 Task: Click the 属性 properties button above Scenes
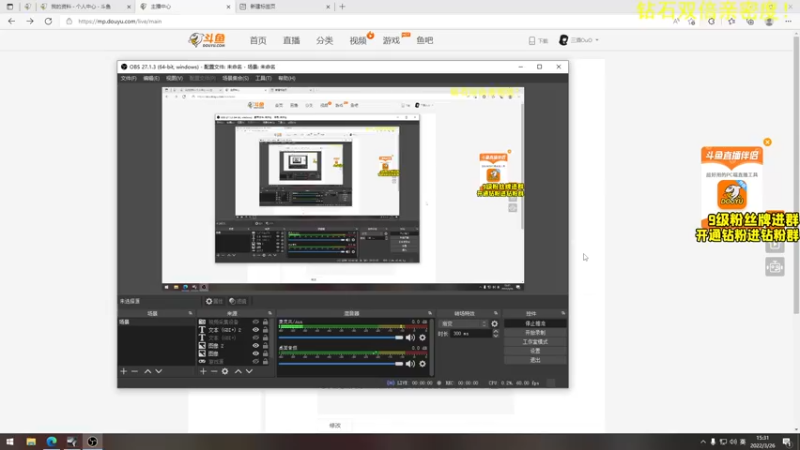(x=214, y=302)
